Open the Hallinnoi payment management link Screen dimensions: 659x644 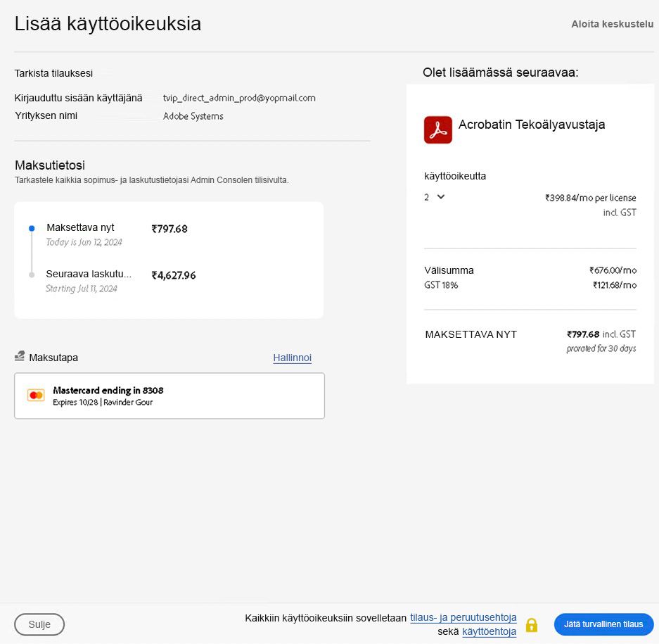(x=292, y=358)
